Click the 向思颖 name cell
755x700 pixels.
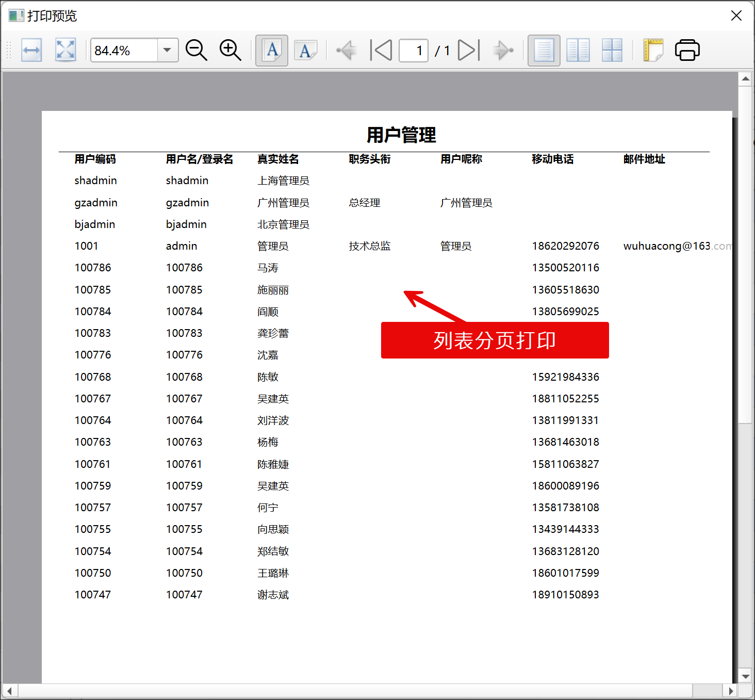pyautogui.click(x=273, y=529)
